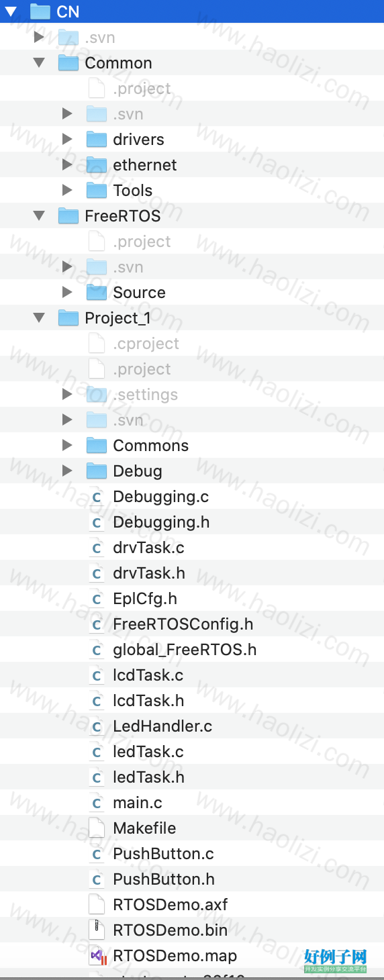Viewport: 384px width, 980px height.
Task: Select the Tools folder row
Action: (192, 191)
